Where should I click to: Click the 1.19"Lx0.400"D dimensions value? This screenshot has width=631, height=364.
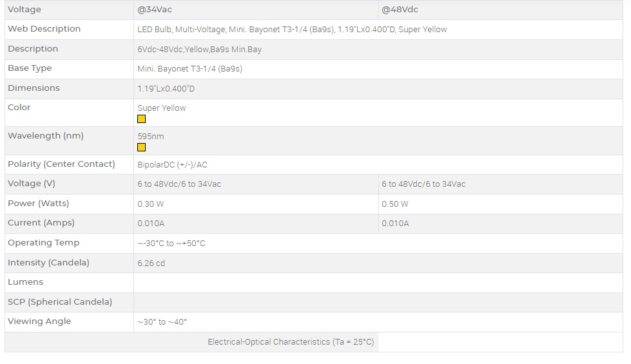tap(166, 88)
